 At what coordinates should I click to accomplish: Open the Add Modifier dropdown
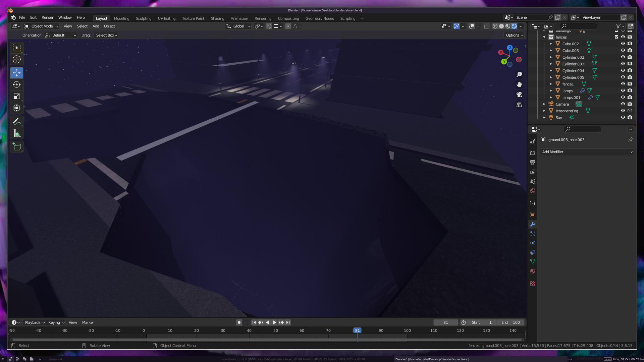587,152
